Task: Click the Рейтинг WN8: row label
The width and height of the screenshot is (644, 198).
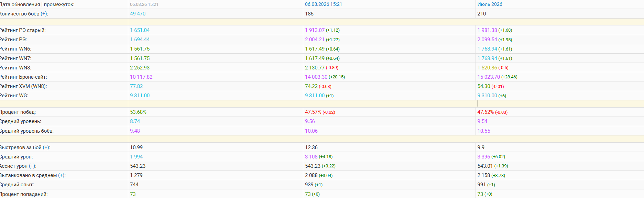Action: point(15,68)
